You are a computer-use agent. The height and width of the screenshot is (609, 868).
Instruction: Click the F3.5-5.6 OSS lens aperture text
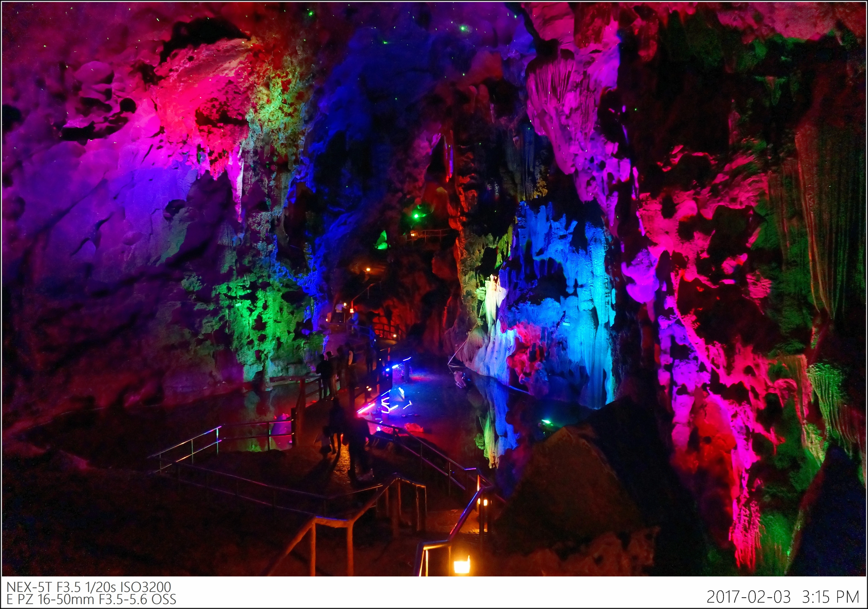[138, 599]
